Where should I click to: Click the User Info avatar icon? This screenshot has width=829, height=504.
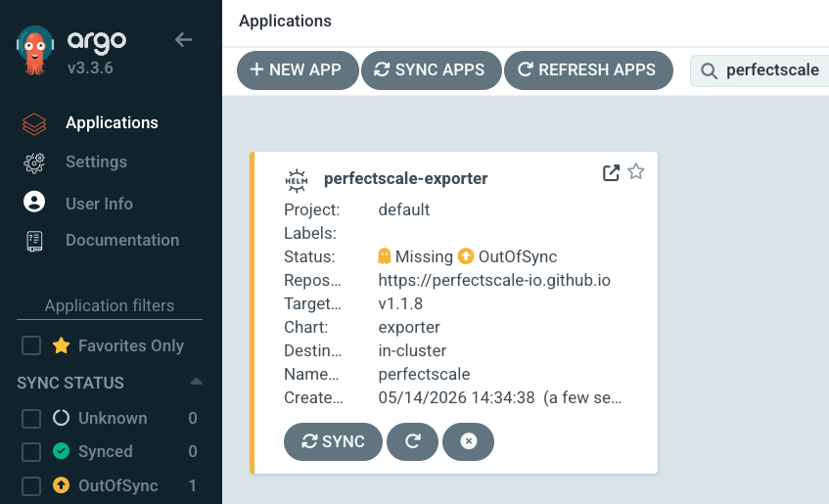pos(34,202)
